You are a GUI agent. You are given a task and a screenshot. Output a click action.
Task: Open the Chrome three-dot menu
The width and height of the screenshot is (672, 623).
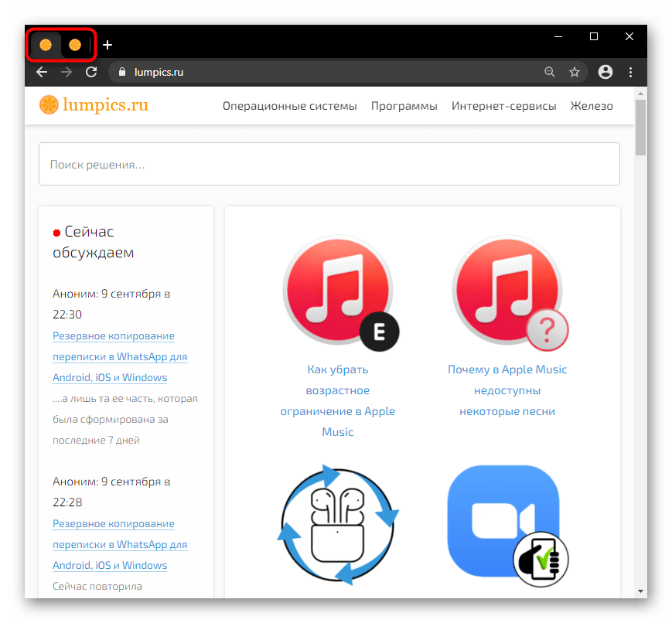[630, 72]
